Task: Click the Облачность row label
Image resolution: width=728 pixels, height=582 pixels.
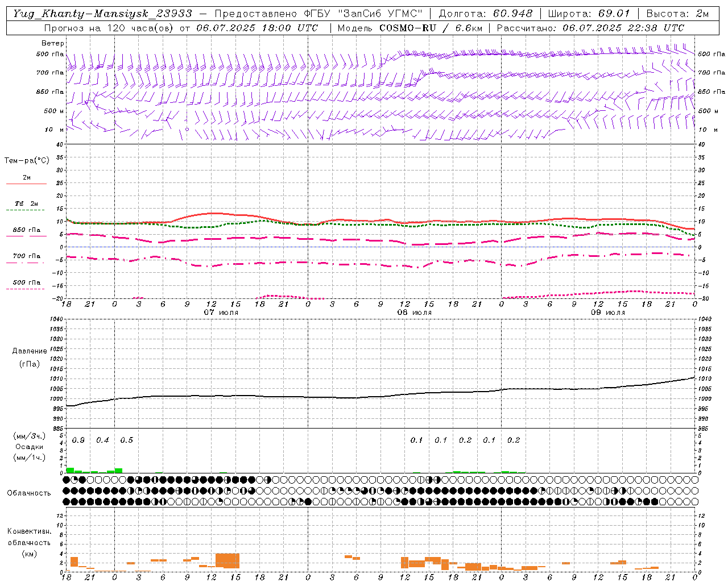Action: tap(29, 493)
